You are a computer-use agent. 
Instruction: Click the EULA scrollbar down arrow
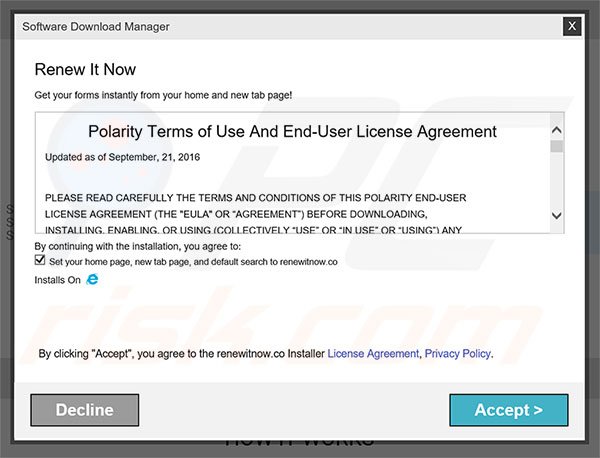pyautogui.click(x=557, y=216)
